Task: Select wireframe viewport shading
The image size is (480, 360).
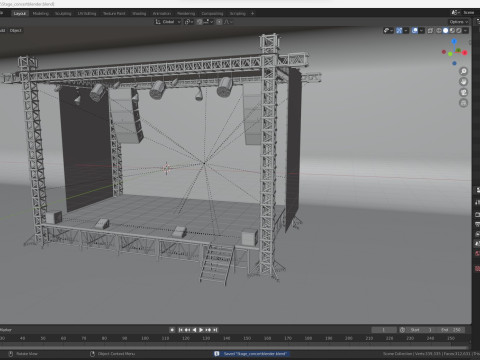Action: 439,30
